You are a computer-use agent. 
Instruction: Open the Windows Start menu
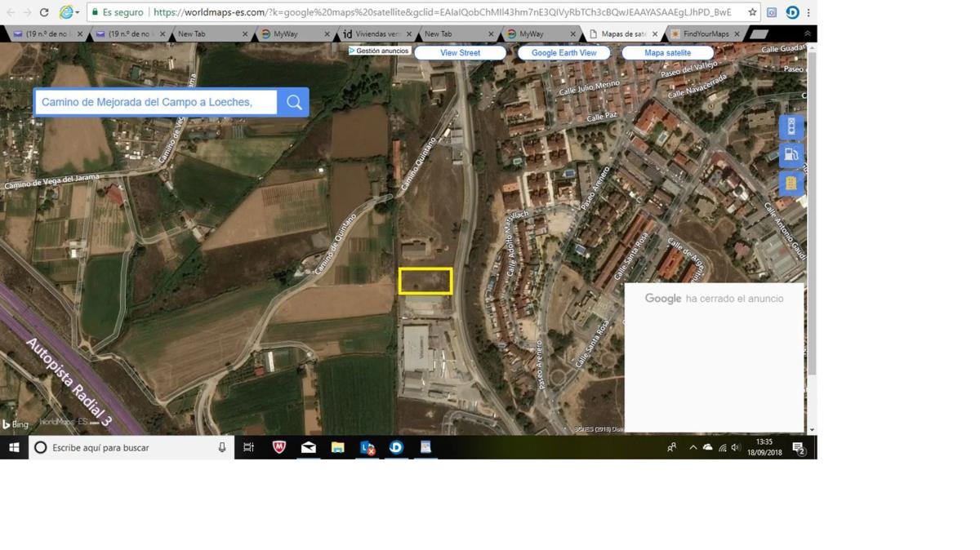click(14, 447)
